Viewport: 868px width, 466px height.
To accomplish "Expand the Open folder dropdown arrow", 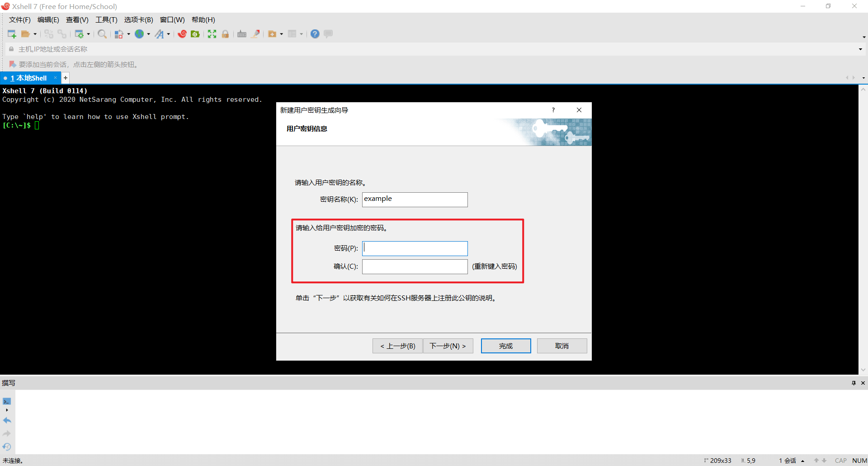I will pos(35,34).
